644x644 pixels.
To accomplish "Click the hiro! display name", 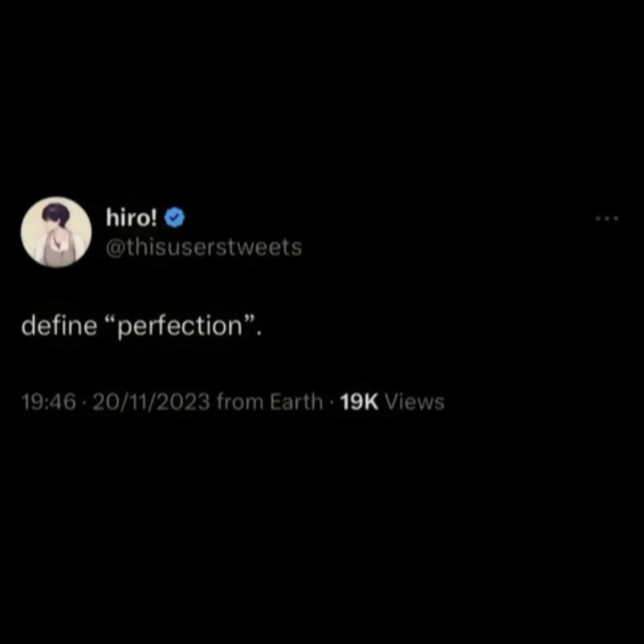I will click(131, 217).
